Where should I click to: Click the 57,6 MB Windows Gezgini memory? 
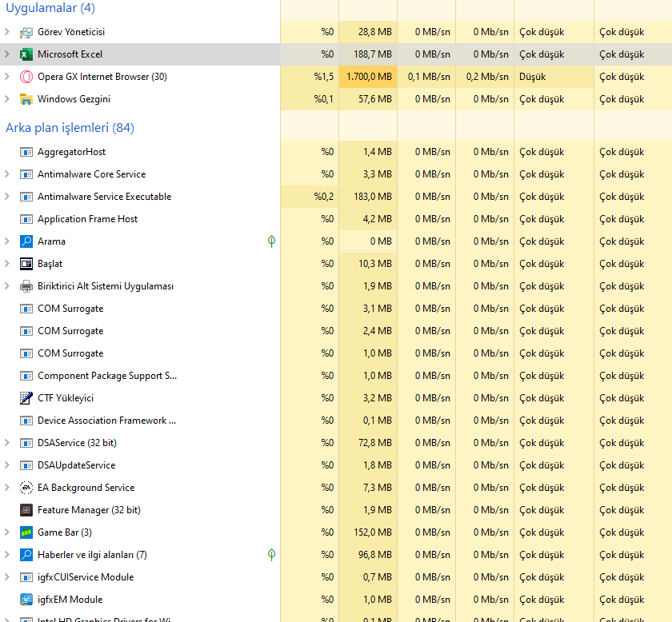375,99
